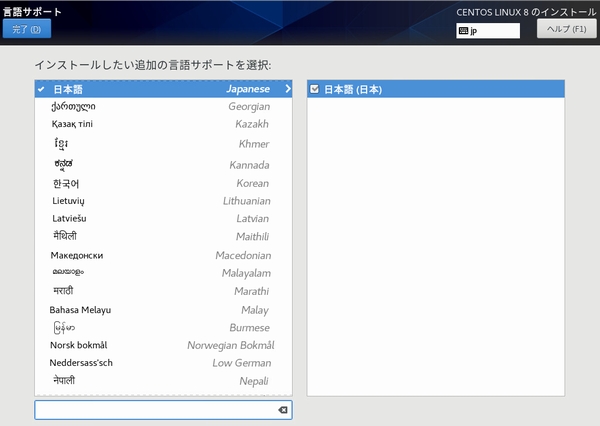Select Khmer in the language list

click(x=163, y=144)
